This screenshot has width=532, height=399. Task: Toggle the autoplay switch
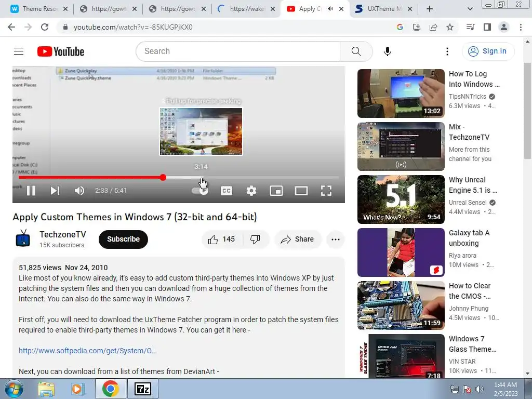200,191
